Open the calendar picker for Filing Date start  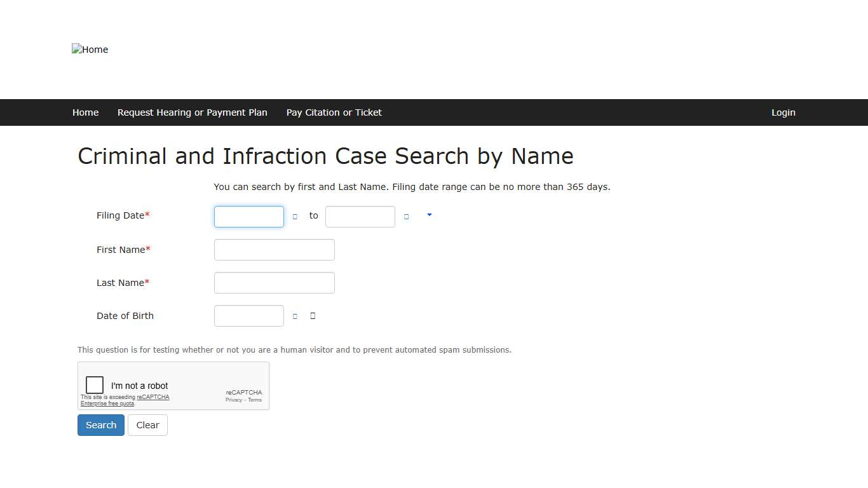pos(294,216)
